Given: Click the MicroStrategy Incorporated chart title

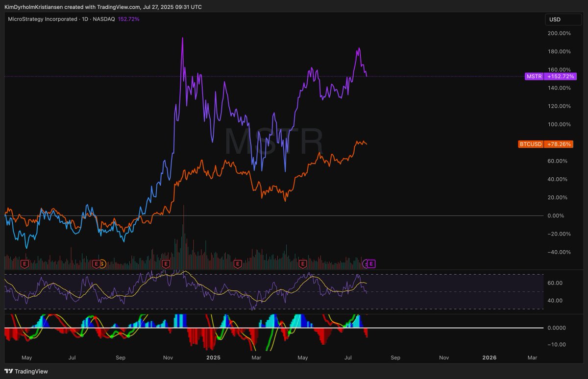Looking at the screenshot, I should pos(43,19).
